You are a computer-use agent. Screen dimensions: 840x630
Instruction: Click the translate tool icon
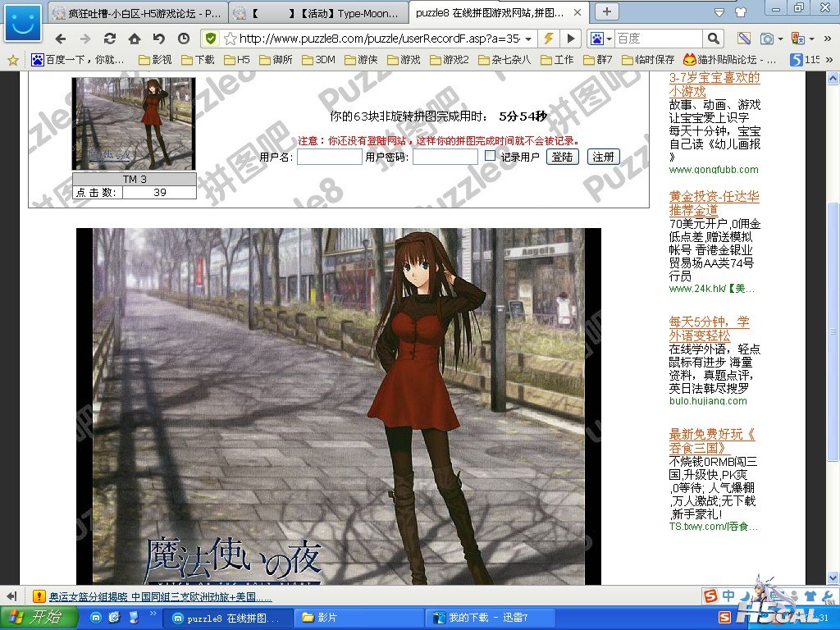click(798, 39)
